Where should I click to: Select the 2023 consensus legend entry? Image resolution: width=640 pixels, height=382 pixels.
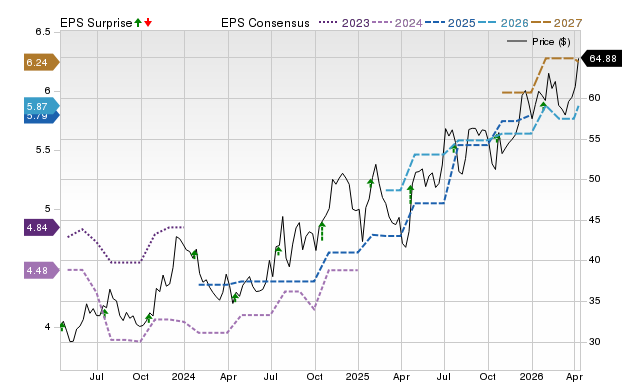[x=344, y=23]
